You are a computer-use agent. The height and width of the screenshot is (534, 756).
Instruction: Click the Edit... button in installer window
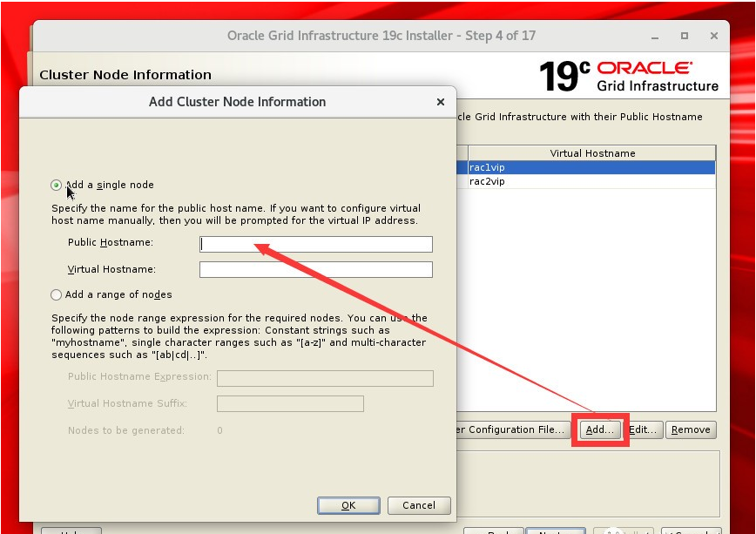click(x=644, y=429)
